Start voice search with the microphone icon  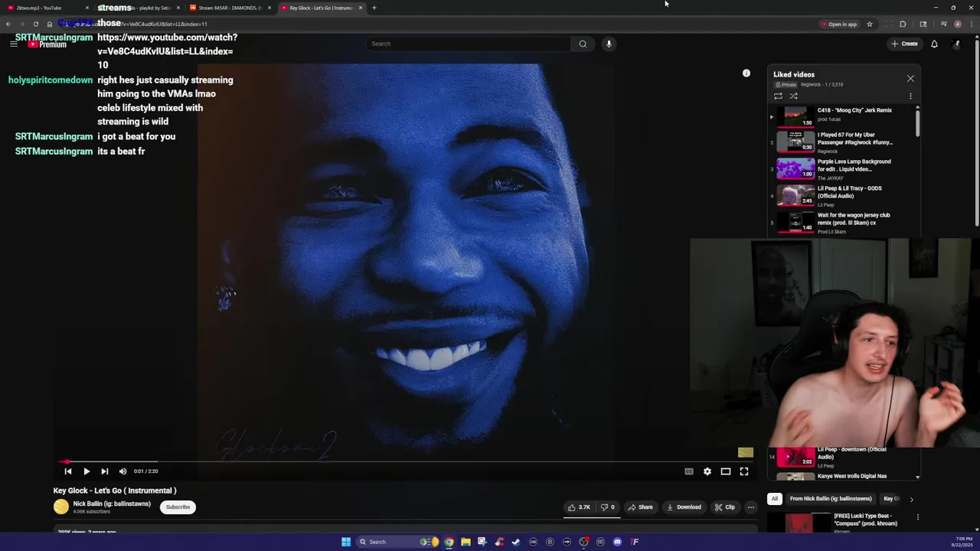(x=609, y=44)
